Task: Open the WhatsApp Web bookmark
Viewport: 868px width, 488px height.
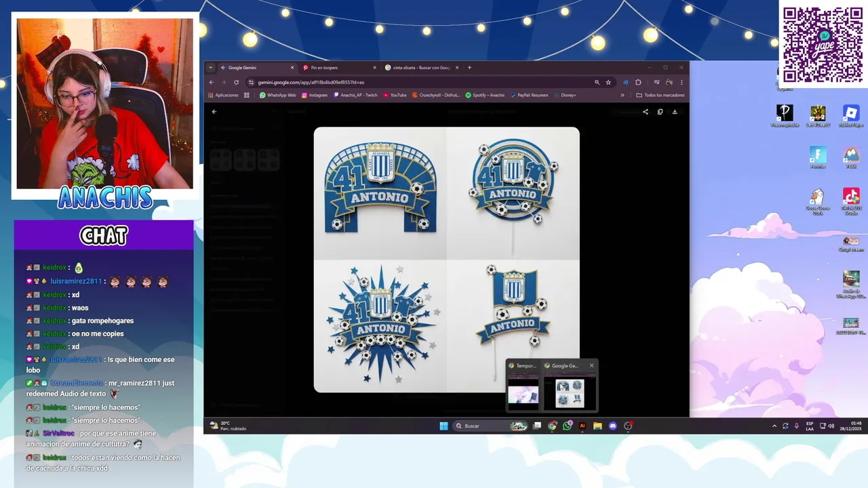Action: point(277,95)
